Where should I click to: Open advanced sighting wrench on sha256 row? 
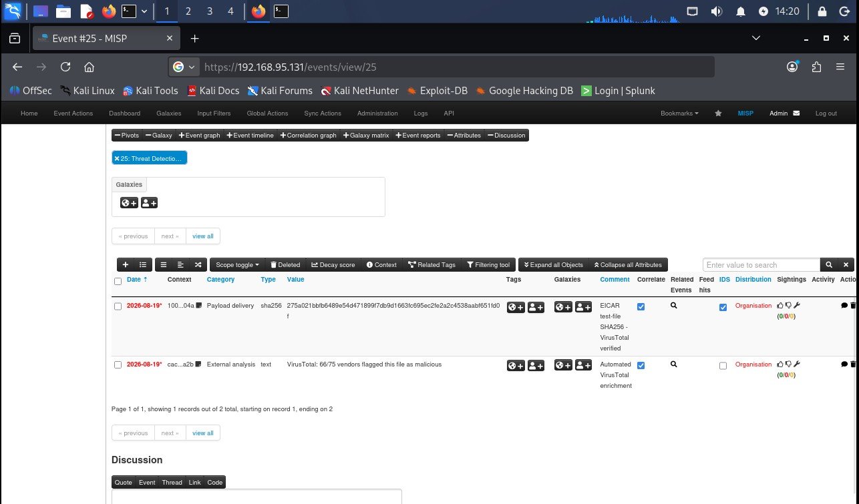[x=797, y=306]
